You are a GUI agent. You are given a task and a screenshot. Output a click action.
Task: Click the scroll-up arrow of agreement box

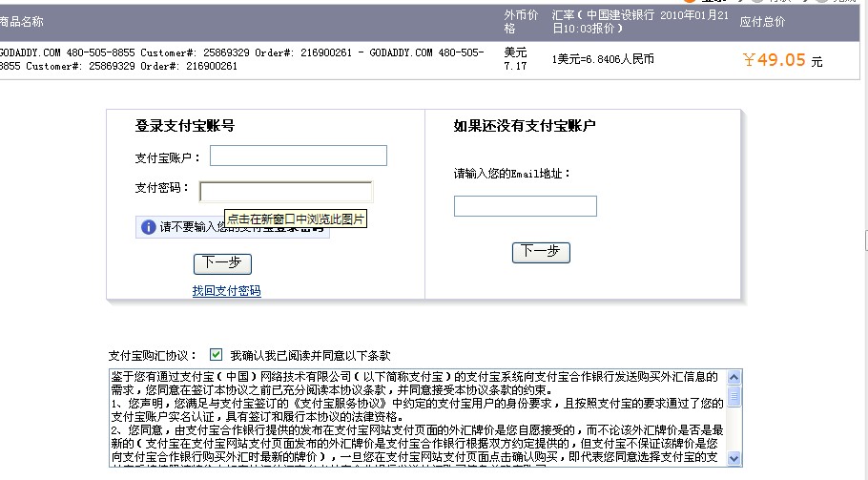coord(734,376)
